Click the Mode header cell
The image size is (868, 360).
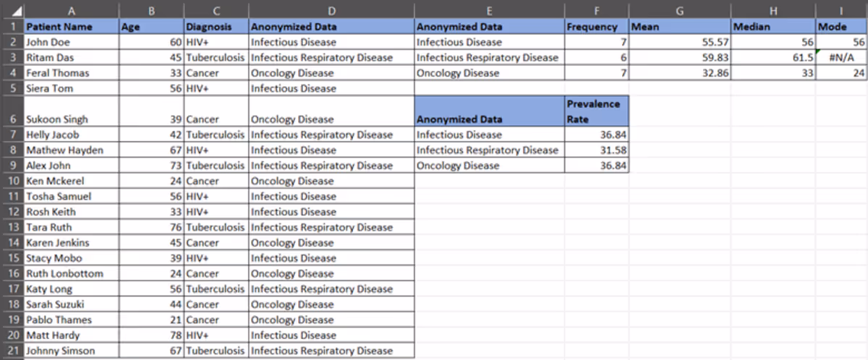[841, 27]
